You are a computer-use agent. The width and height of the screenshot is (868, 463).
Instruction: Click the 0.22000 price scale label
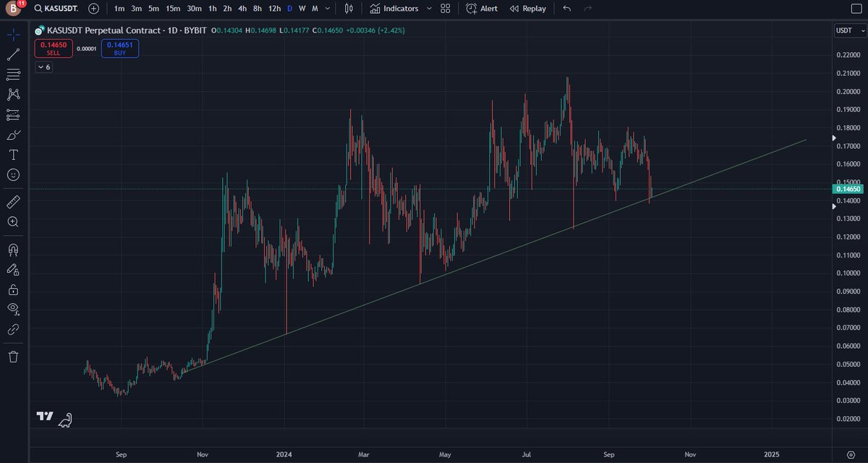coord(848,55)
